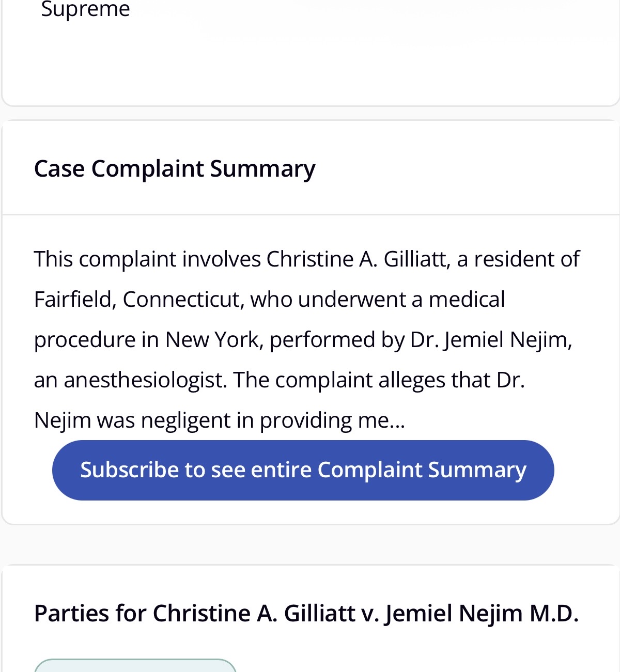Image resolution: width=620 pixels, height=672 pixels.
Task: Click the word 'negligent' in the summary
Action: tap(185, 420)
